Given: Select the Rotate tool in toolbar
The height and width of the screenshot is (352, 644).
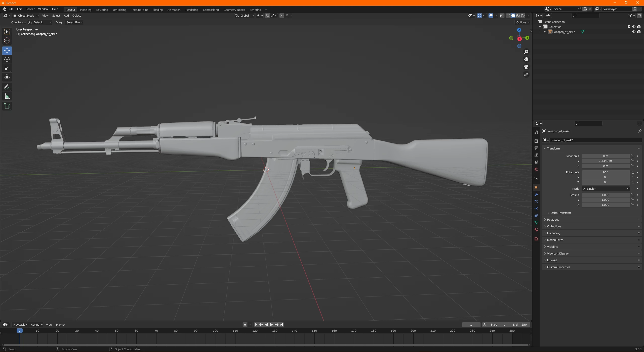Looking at the screenshot, I should click(7, 59).
